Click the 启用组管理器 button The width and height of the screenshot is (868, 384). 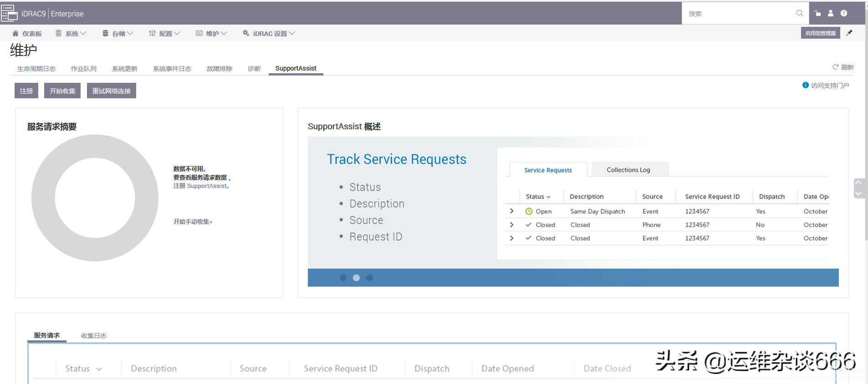(821, 33)
